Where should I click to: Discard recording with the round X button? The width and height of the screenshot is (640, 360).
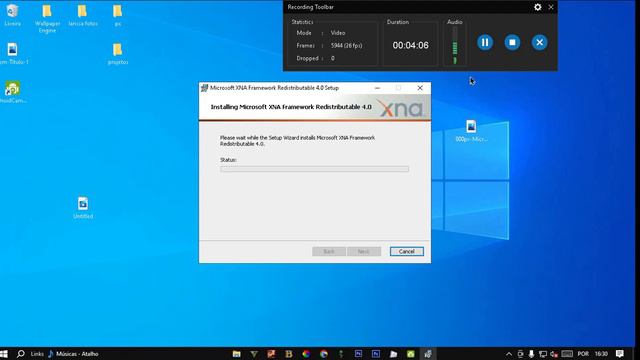[x=540, y=42]
